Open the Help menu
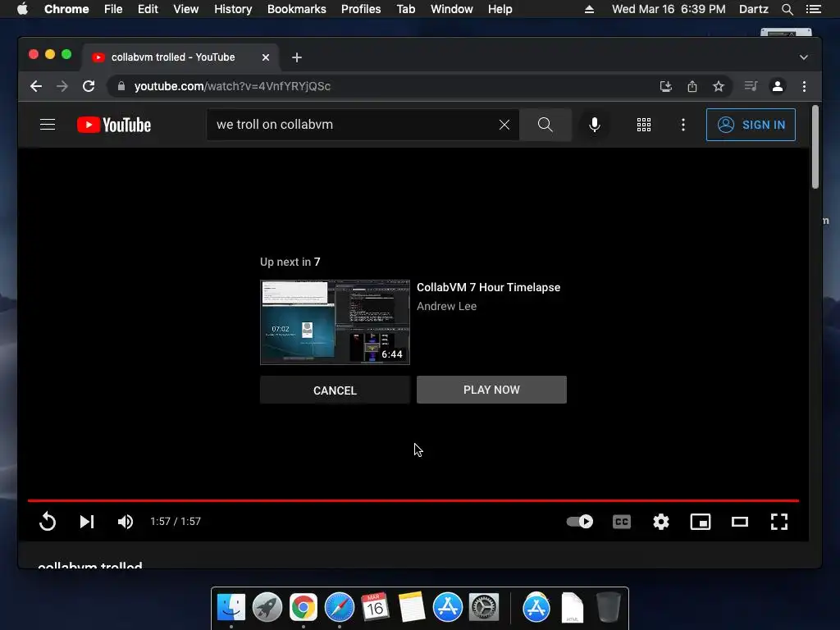Image resolution: width=840 pixels, height=630 pixels. click(500, 9)
